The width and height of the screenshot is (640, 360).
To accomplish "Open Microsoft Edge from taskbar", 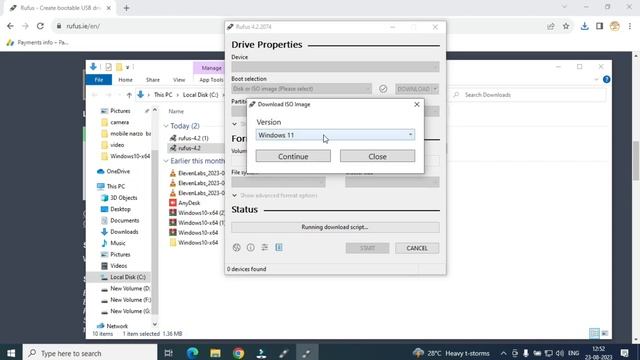I will (x=192, y=353).
